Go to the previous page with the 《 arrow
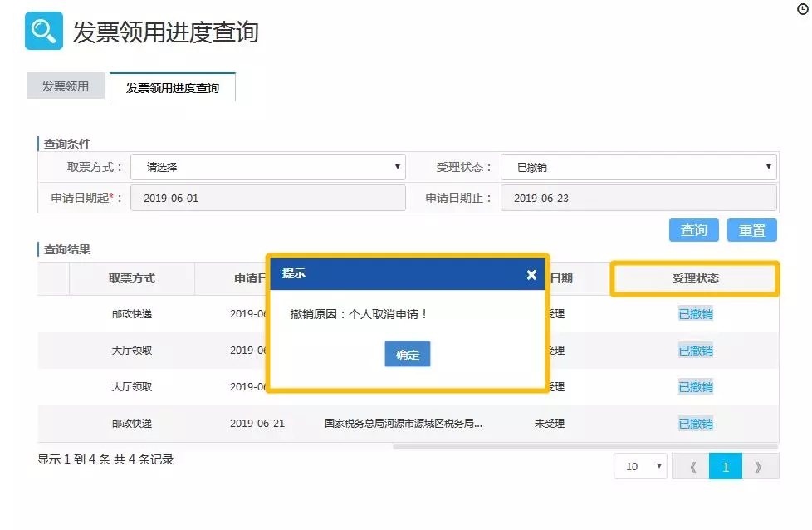Viewport: 812px width, 530px height. 691,466
